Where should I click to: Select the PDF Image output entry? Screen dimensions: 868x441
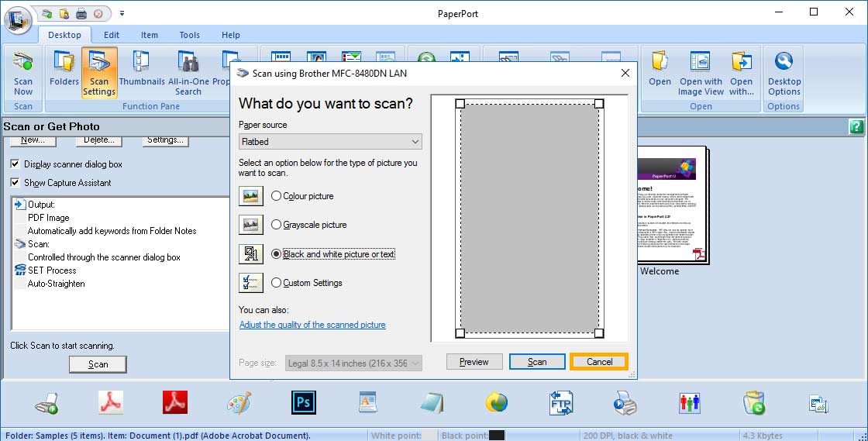pyautogui.click(x=49, y=218)
